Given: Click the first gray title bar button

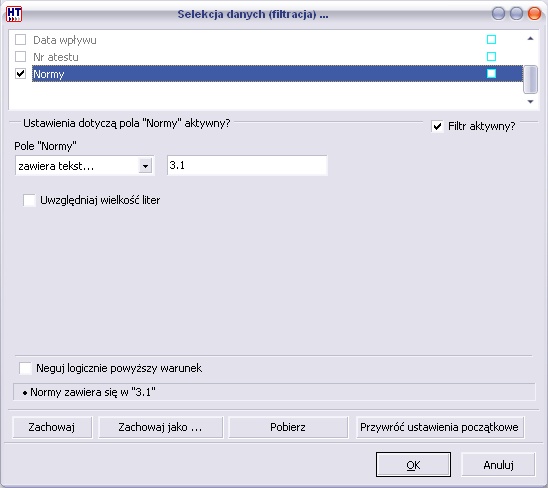Looking at the screenshot, I should tap(498, 14).
